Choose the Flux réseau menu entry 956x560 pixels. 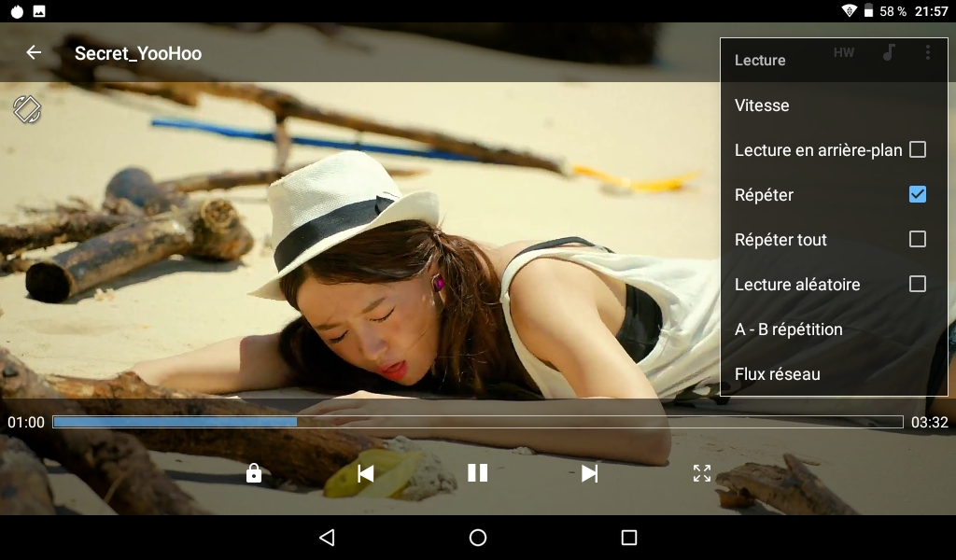click(x=777, y=374)
